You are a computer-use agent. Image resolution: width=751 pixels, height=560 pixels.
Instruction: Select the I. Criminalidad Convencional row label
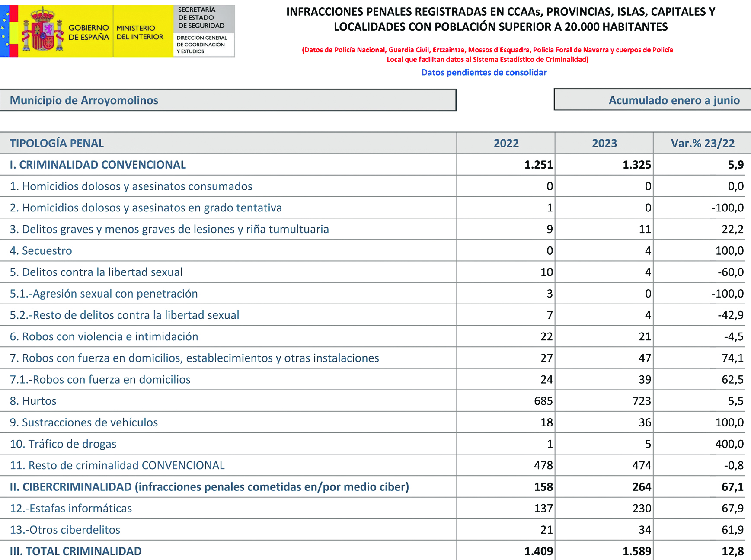coord(98,165)
